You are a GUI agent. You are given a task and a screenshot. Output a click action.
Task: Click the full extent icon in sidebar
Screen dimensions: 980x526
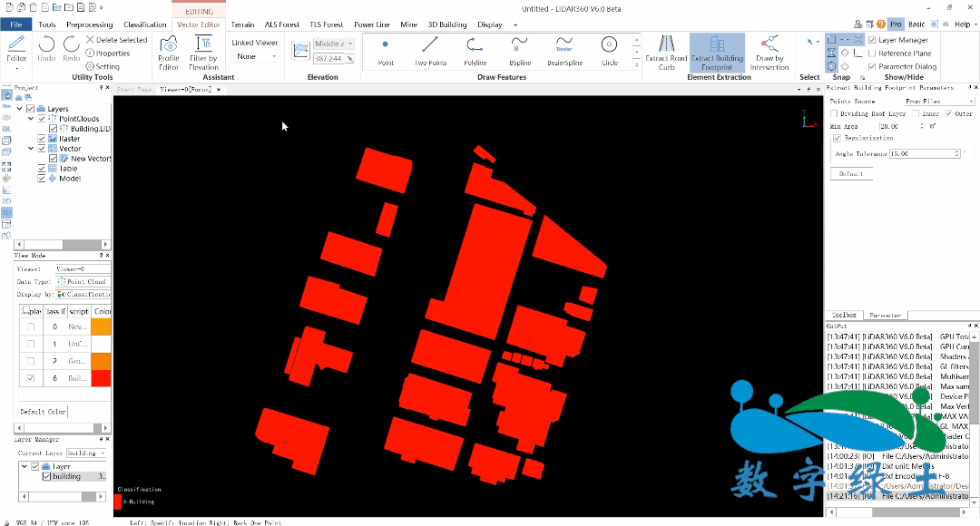pos(6,167)
